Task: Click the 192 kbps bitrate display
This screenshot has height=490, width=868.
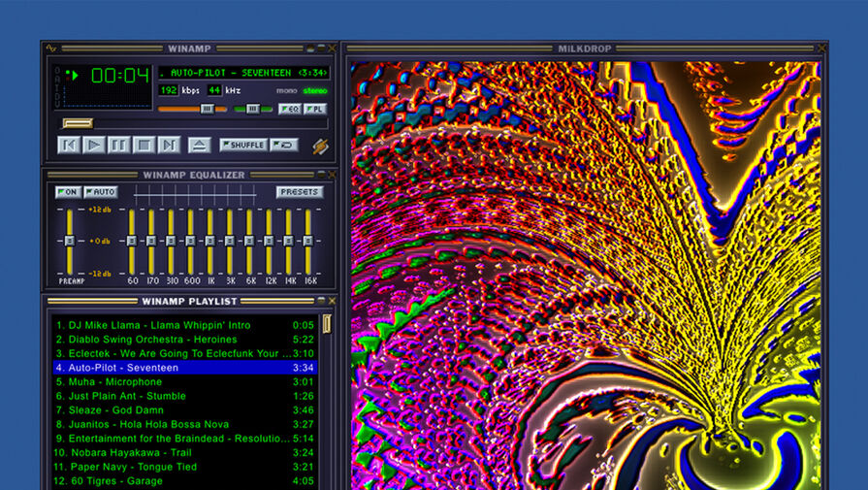Action: [x=169, y=90]
